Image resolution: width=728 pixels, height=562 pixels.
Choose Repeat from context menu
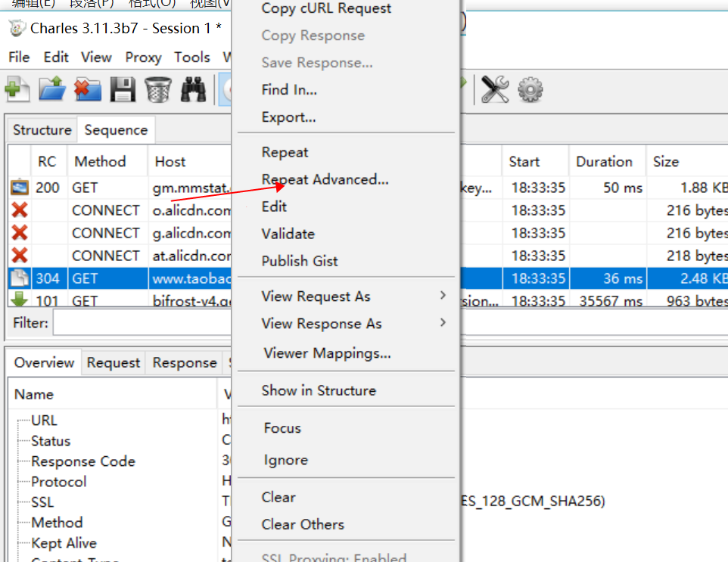pos(285,152)
